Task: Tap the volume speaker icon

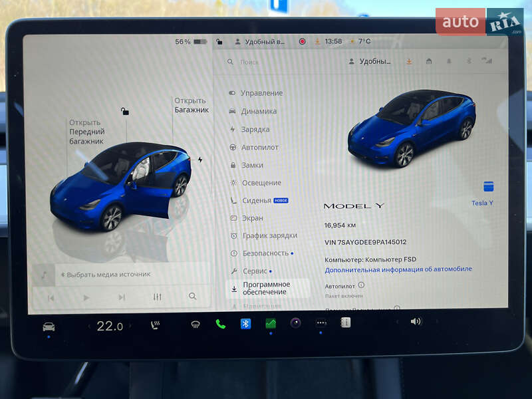Action: [x=416, y=323]
